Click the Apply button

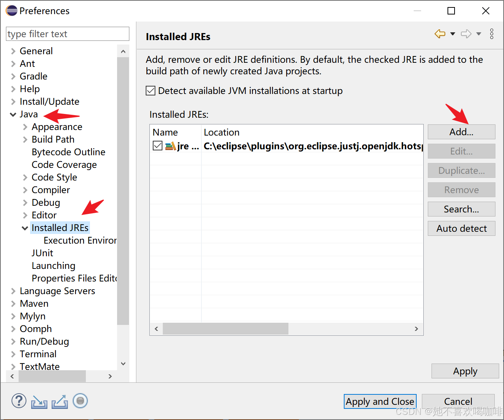click(x=465, y=371)
